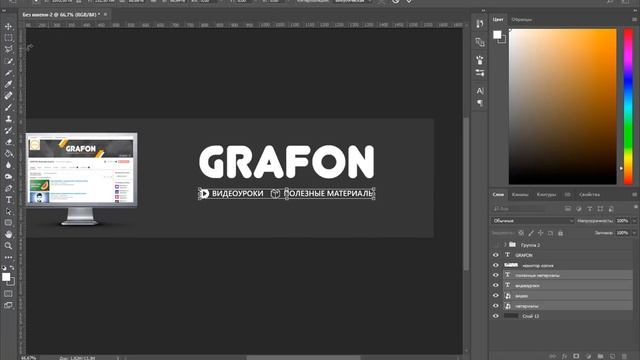Open the collapsed Character panel icon
Image resolution: width=640 pixels, height=360 pixels.
480,91
